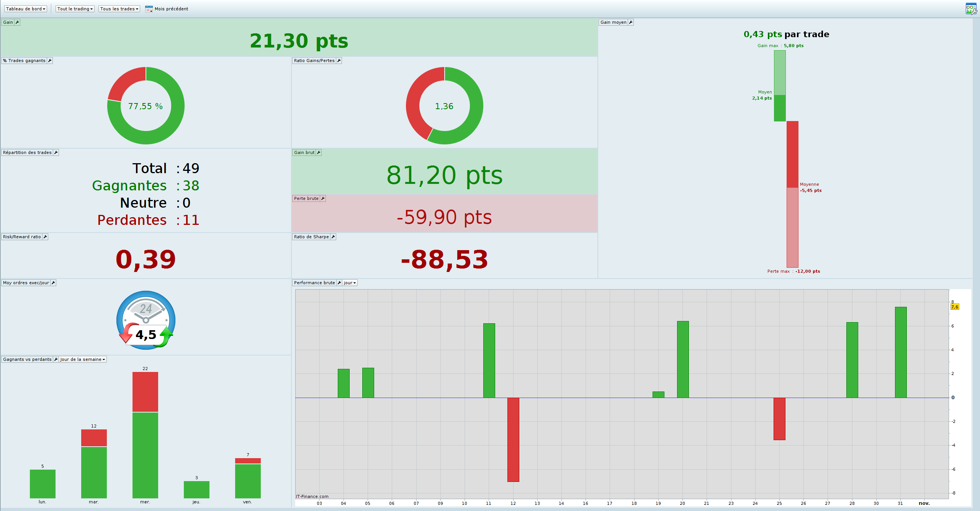This screenshot has width=980, height=511.
Task: Click the mer. stacked bar in weekday chart
Action: click(x=145, y=435)
